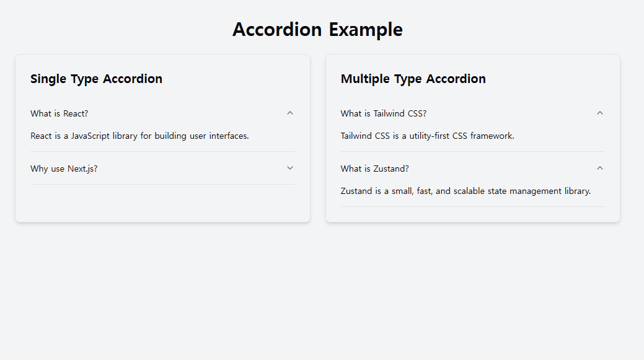Click the downward chevron beside "Why use Next.js?"
644x360 pixels.
[289, 167]
